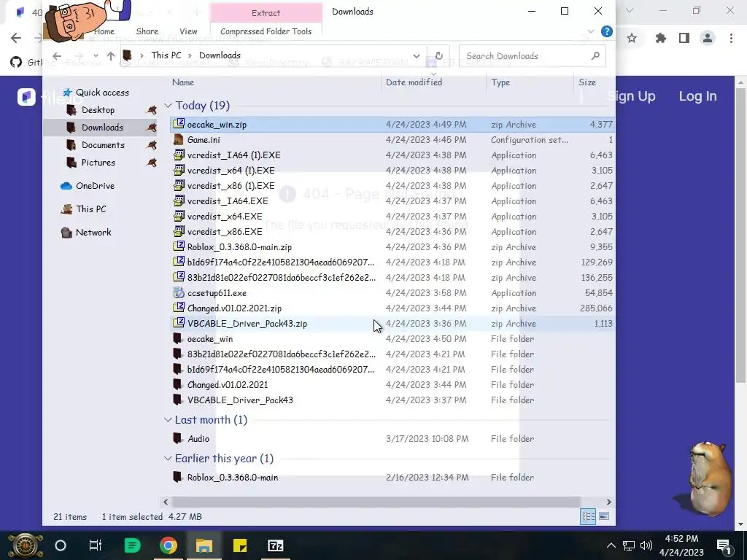Open Network in navigation pane
Image resolution: width=747 pixels, height=560 pixels.
point(86,233)
